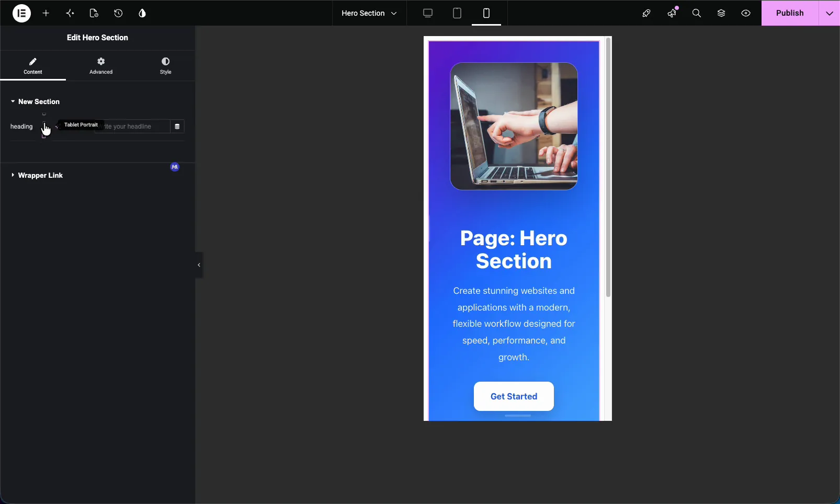The height and width of the screenshot is (504, 840).
Task: Switch to desktop preview mode
Action: (428, 13)
